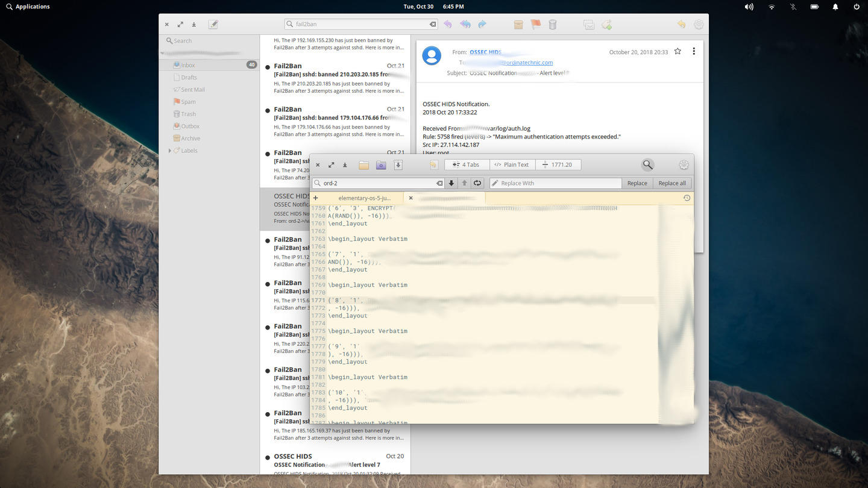Compose a new message in Mail

213,24
